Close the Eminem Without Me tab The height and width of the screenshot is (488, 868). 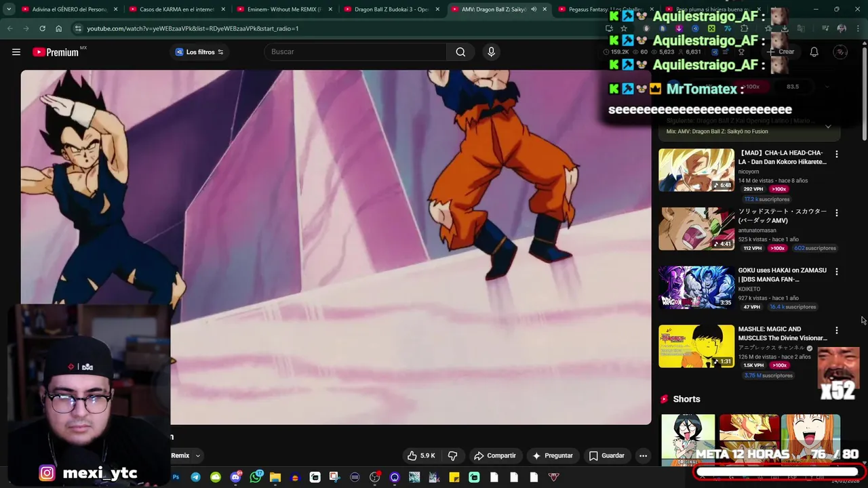tap(330, 9)
